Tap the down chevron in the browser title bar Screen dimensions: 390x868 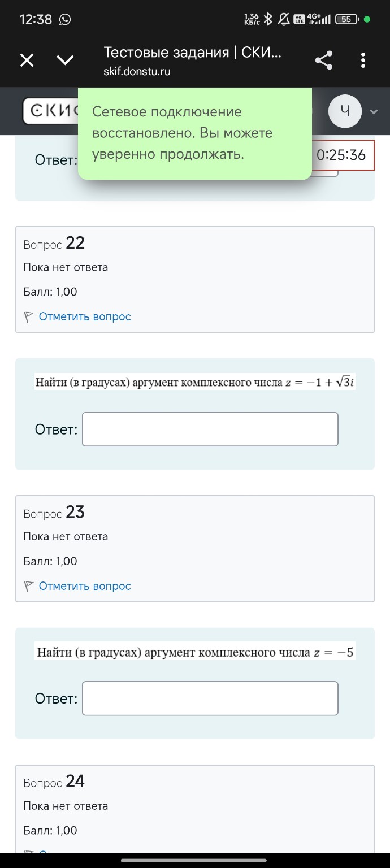point(65,60)
